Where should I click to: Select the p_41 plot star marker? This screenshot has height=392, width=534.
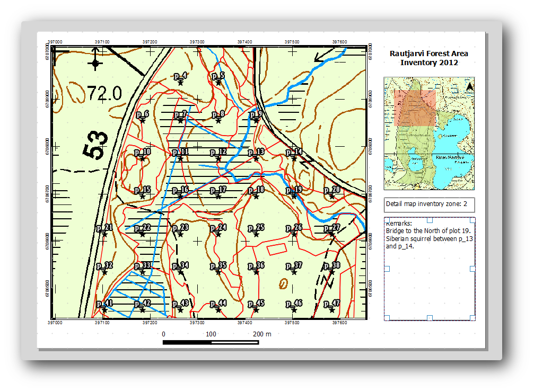(x=104, y=310)
